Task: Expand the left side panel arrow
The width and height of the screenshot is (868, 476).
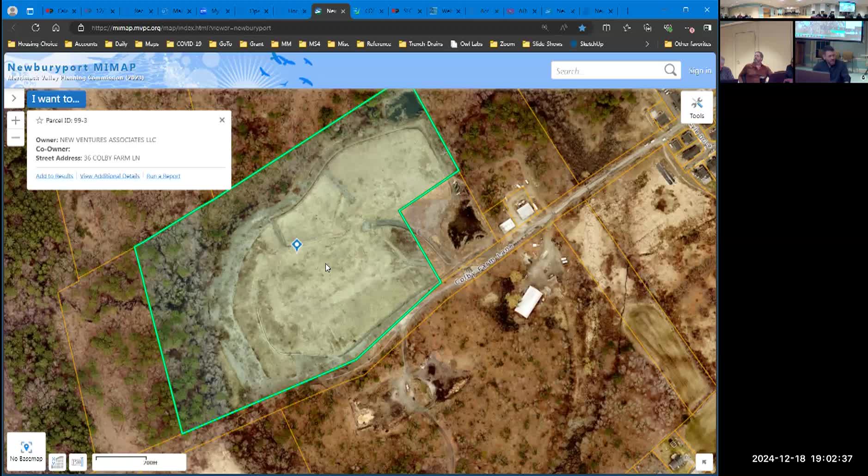Action: point(14,98)
